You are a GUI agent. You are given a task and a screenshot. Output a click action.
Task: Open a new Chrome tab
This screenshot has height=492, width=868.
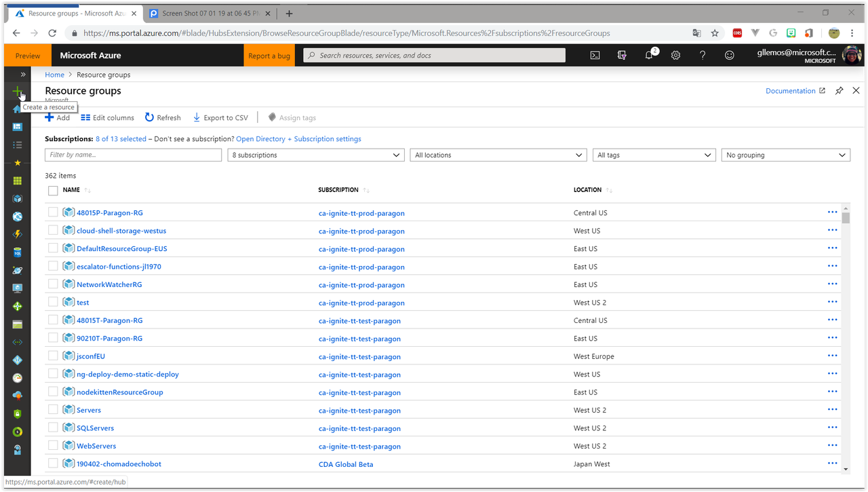[x=290, y=13]
